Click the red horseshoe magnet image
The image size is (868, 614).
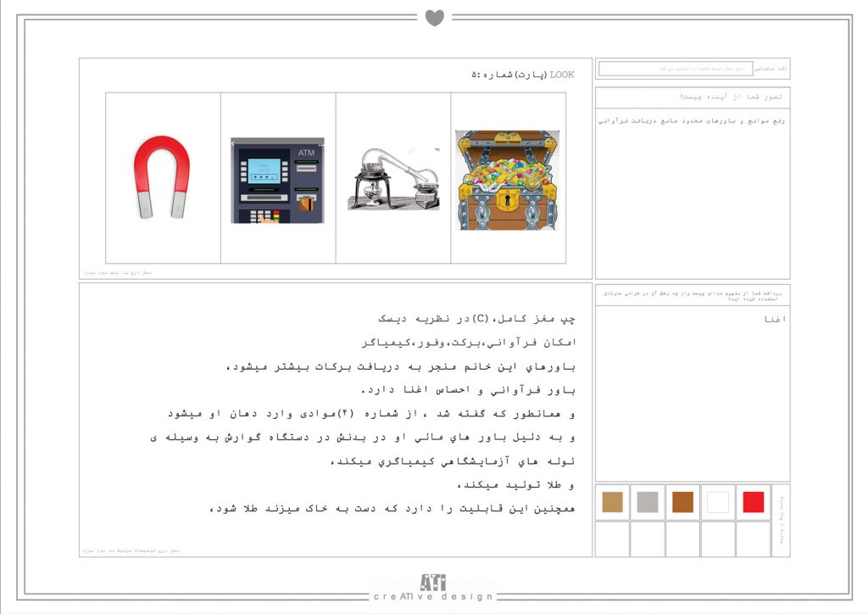(x=162, y=176)
